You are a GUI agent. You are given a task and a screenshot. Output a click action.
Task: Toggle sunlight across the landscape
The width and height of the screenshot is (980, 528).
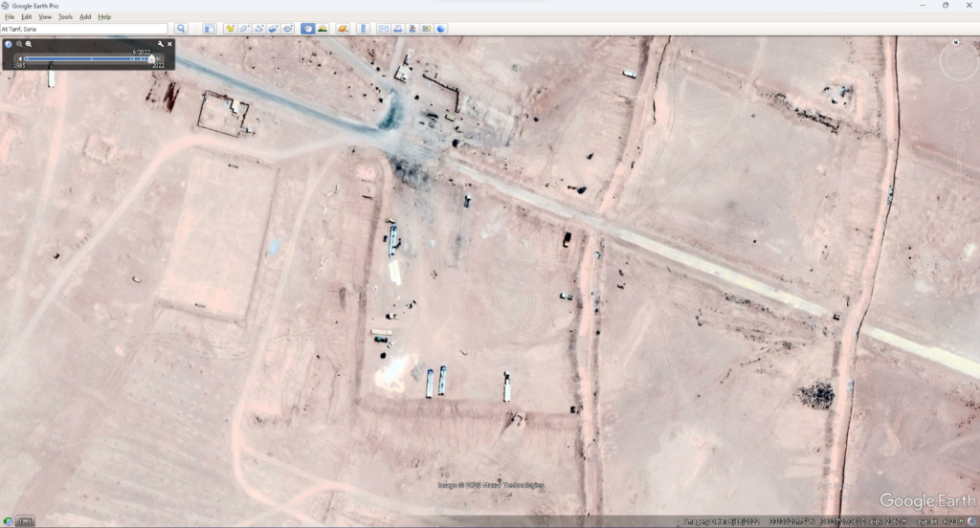(x=323, y=29)
